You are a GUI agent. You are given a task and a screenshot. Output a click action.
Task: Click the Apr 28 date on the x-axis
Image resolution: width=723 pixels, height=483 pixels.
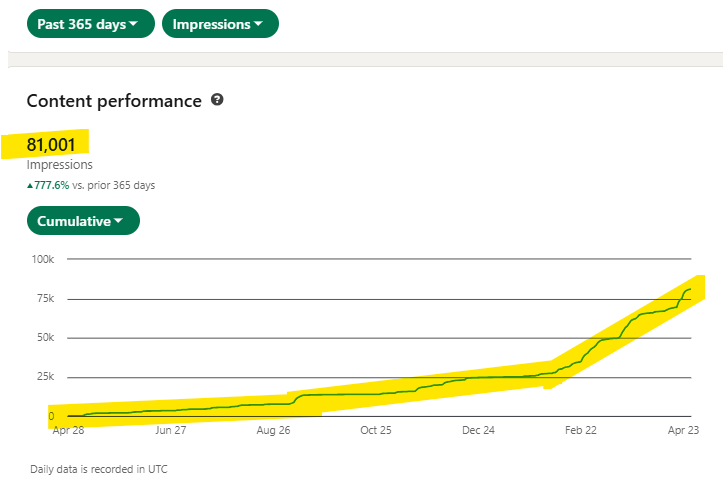[67, 431]
